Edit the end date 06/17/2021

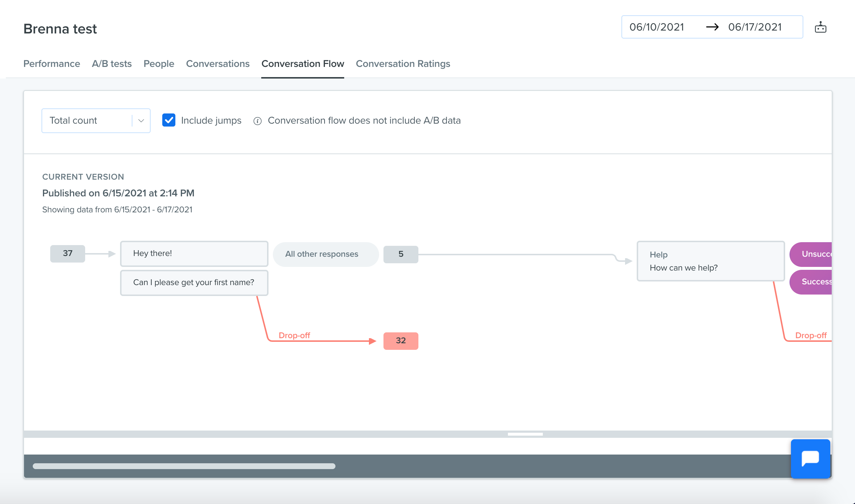pyautogui.click(x=755, y=27)
